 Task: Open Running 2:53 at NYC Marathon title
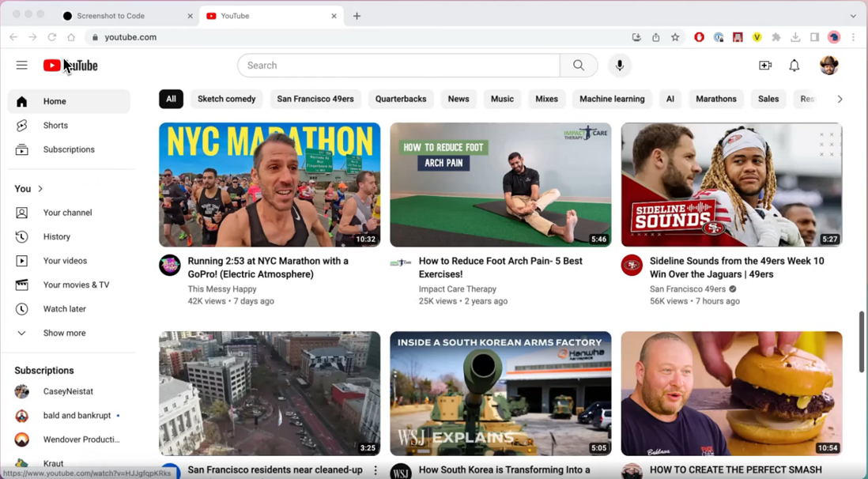coord(268,267)
